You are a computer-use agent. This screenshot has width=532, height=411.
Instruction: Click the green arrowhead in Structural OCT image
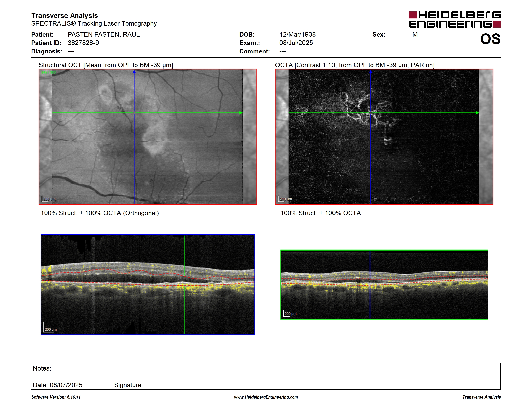[241, 113]
